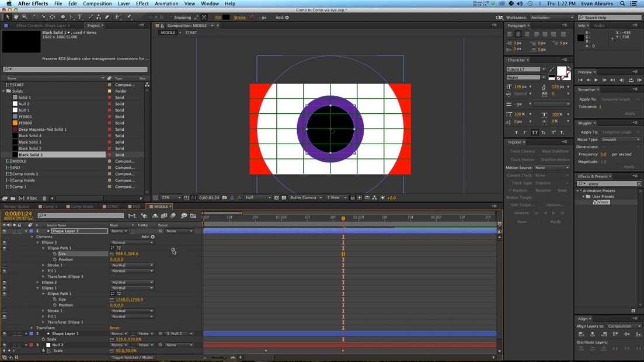The height and width of the screenshot is (362, 644).
Task: Open the Composition menu
Action: click(97, 4)
